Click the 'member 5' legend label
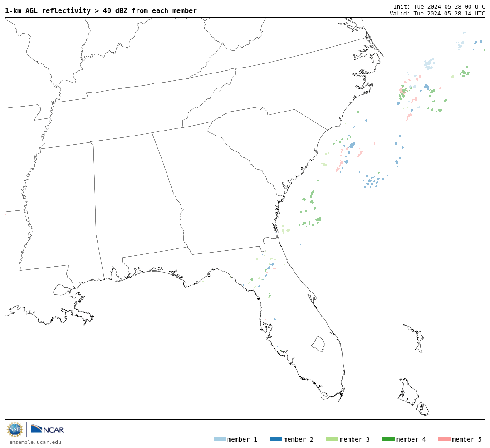490x448 pixels. 467,439
